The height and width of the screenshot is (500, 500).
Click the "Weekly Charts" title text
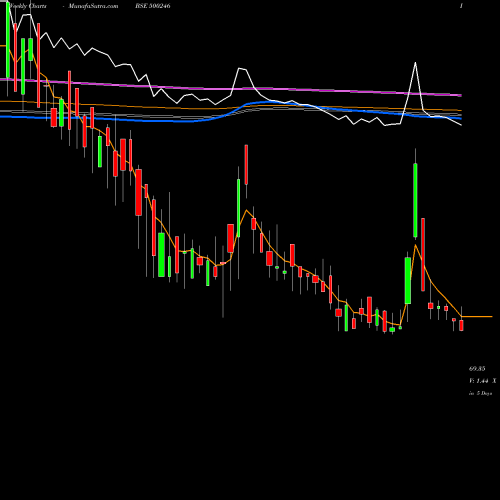click(x=28, y=6)
